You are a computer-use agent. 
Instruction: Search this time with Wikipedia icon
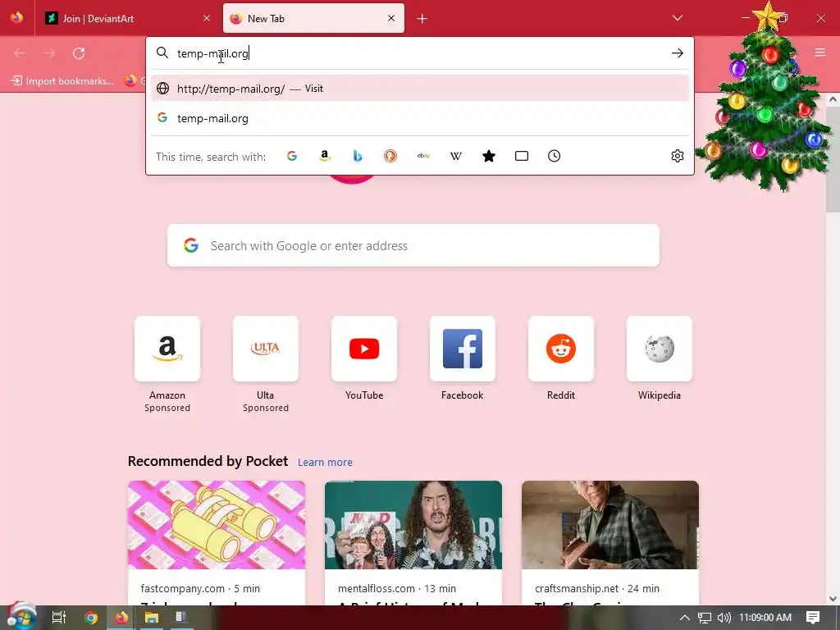pyautogui.click(x=456, y=156)
